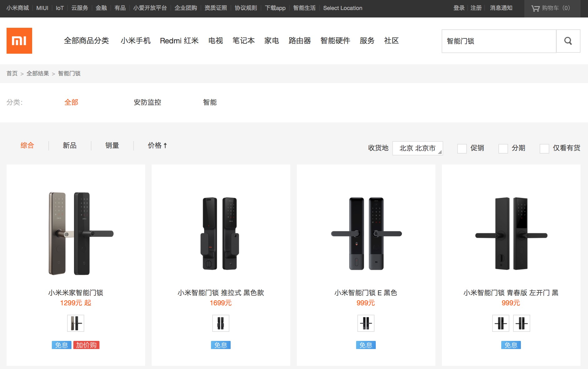Open 金融 top bar link
The height and width of the screenshot is (369, 588).
101,8
